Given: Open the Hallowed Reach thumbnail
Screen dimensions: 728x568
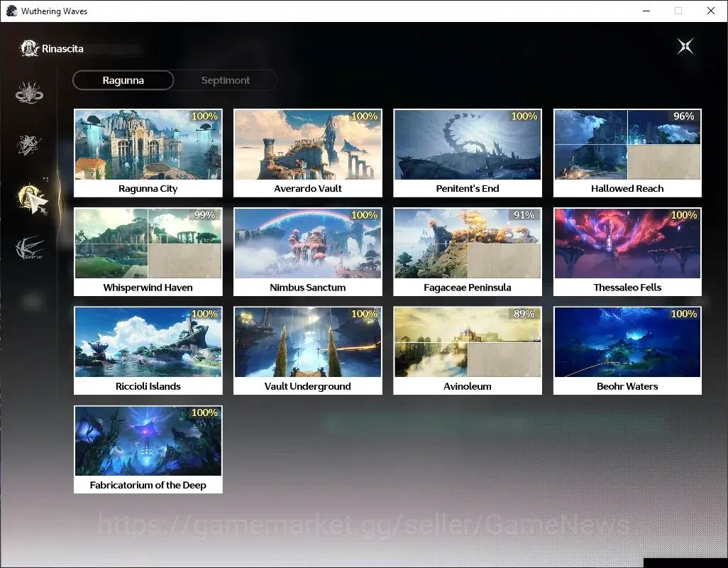Looking at the screenshot, I should click(x=627, y=144).
